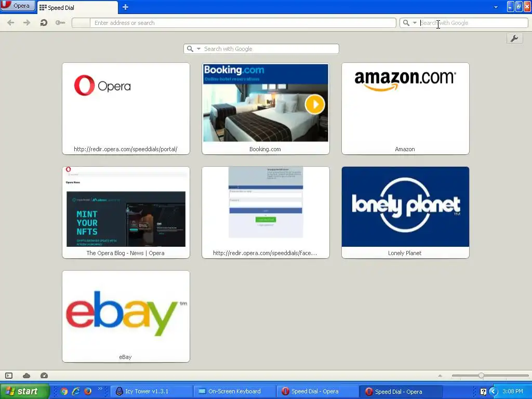The width and height of the screenshot is (532, 399).
Task: Open the Opera main menu button
Action: point(17,6)
